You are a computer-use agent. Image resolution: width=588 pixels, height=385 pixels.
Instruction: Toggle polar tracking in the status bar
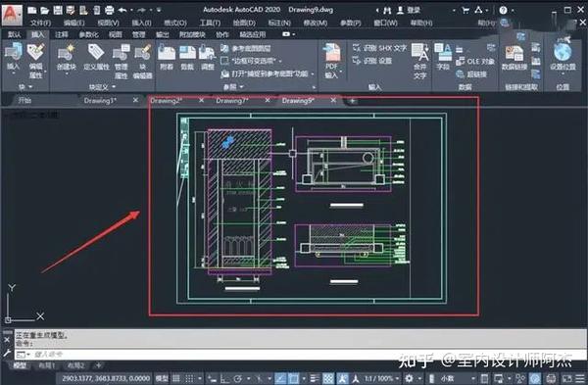[238, 378]
